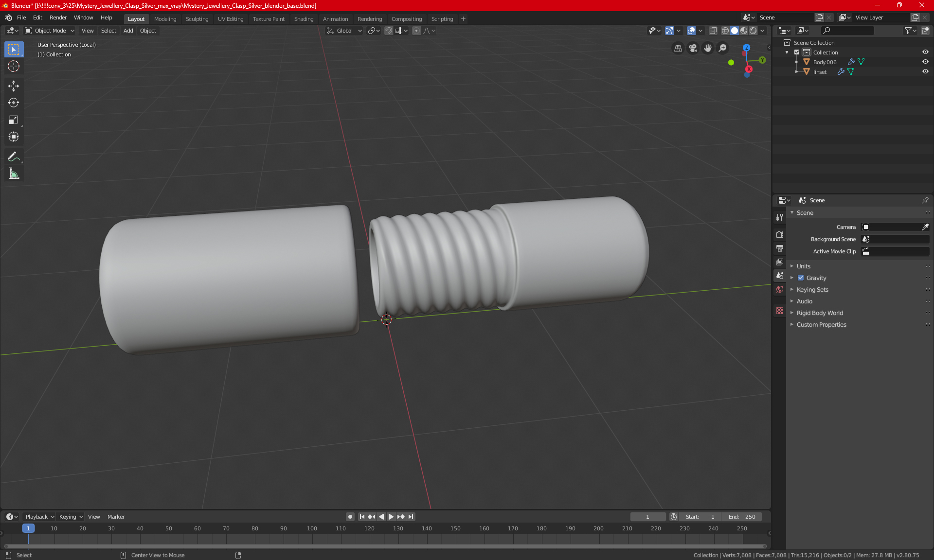934x560 pixels.
Task: Toggle the Gravity checkbox
Action: click(x=801, y=278)
